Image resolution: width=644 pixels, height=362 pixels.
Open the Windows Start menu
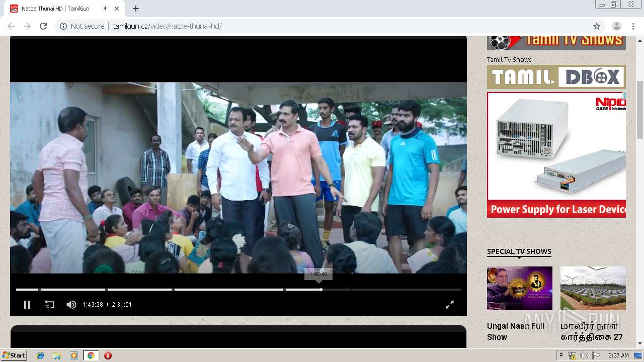coord(14,355)
